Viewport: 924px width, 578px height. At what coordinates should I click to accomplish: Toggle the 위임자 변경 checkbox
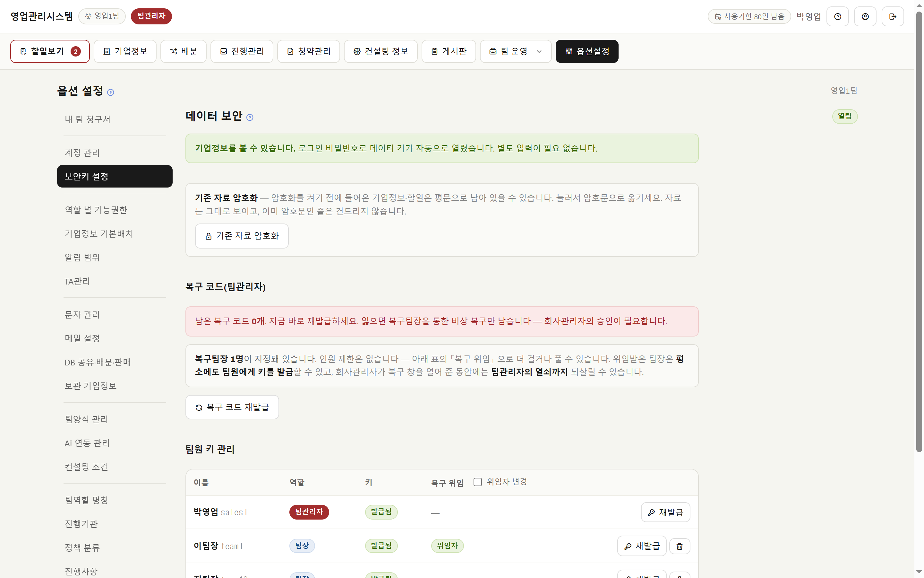click(x=477, y=482)
